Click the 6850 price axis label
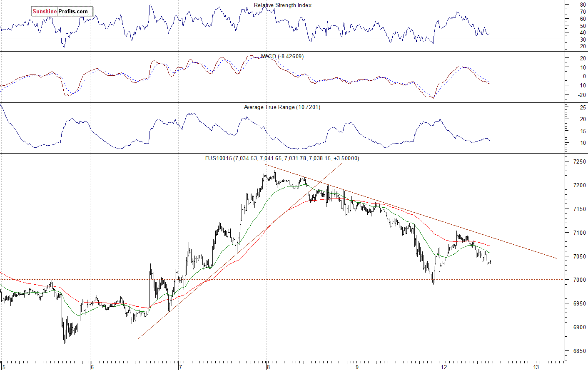The image size is (588, 370). [x=580, y=351]
